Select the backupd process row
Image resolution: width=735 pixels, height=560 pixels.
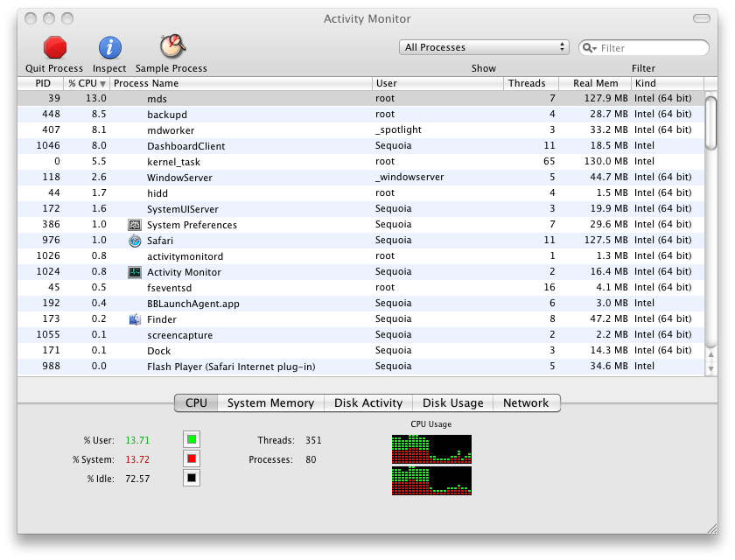tap(360, 115)
